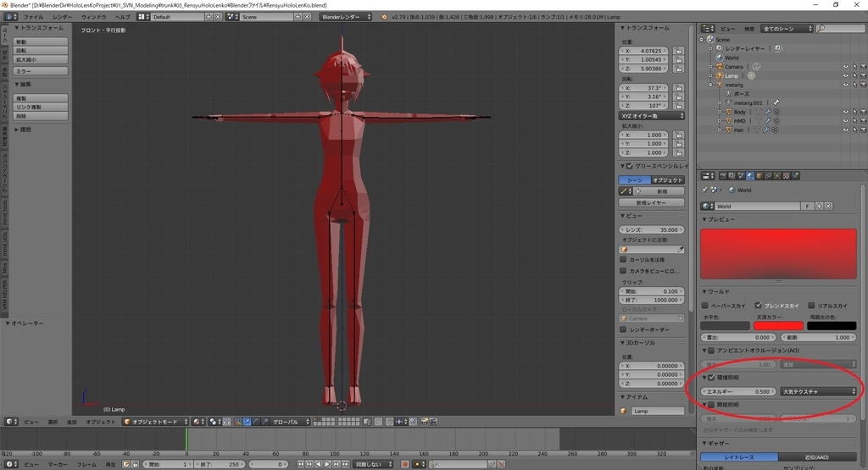Image resolution: width=868 pixels, height=470 pixels.
Task: Click the red 天頂カラー color swatch
Action: 778,325
